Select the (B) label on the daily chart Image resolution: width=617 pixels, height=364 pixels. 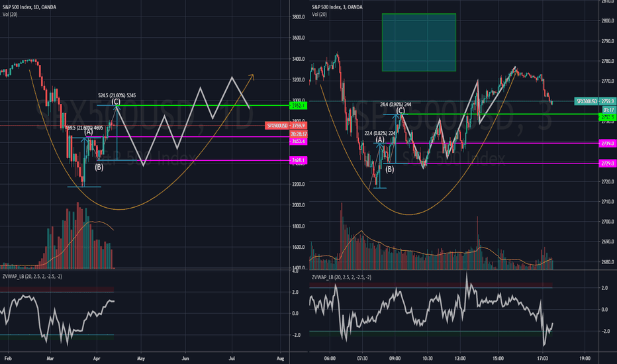(x=99, y=167)
